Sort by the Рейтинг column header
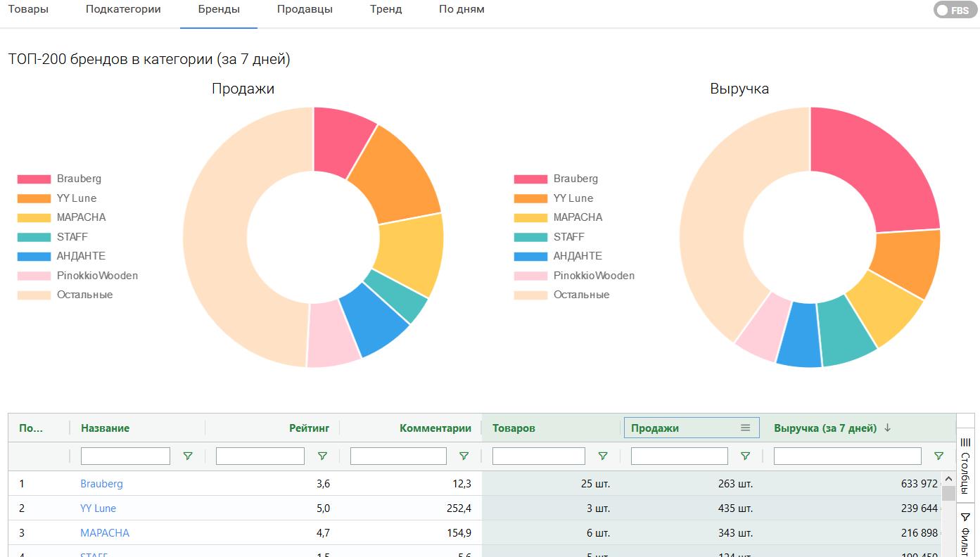Image resolution: width=980 pixels, height=557 pixels. (x=309, y=428)
